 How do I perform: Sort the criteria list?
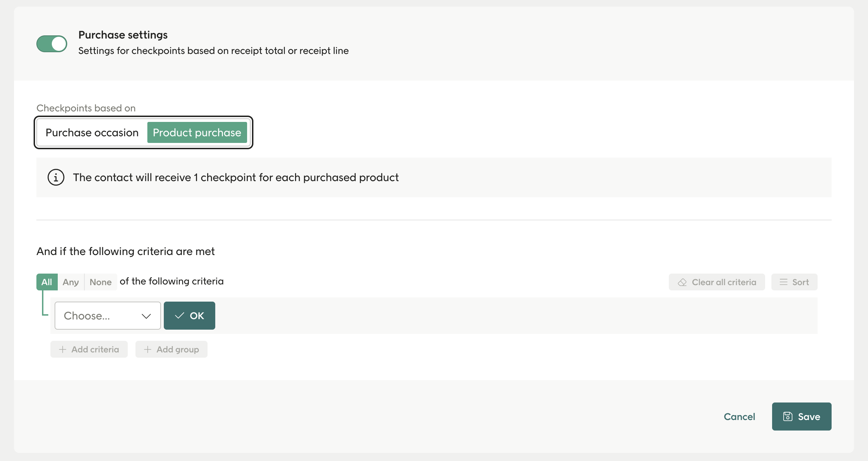tap(793, 282)
